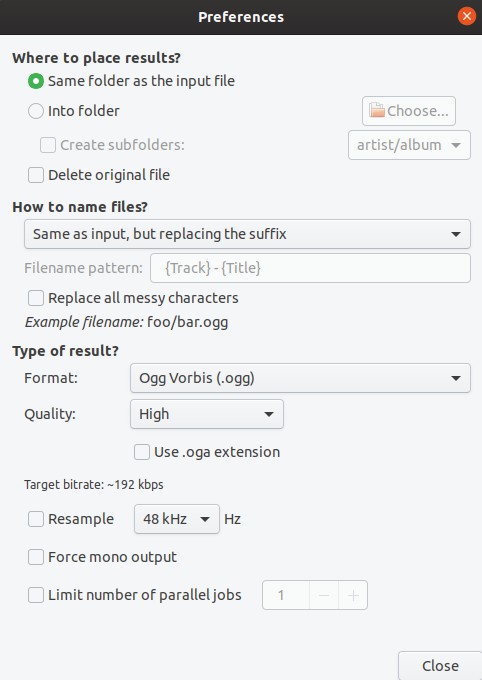Click the Filename pattern text field

[x=310, y=268]
